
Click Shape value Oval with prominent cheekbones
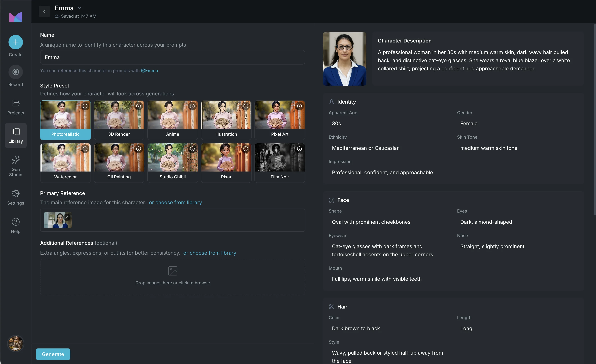pos(371,222)
